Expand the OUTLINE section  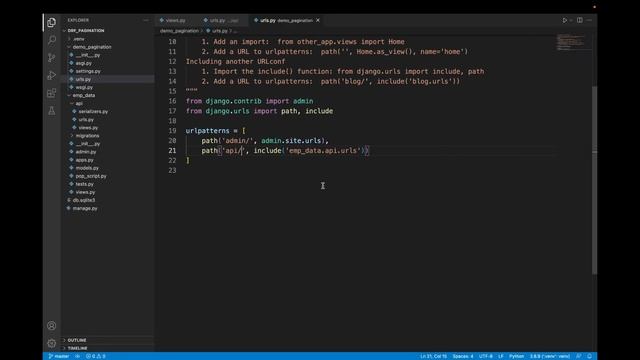tap(77, 340)
